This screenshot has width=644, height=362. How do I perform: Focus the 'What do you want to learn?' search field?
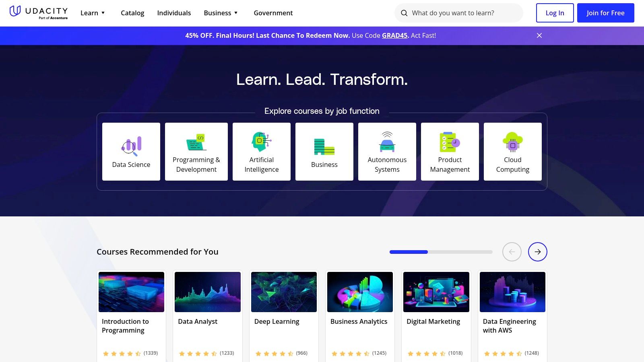click(459, 13)
